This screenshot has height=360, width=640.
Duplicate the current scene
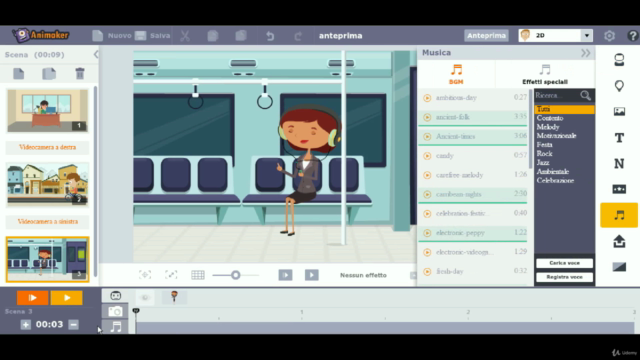coord(49,73)
